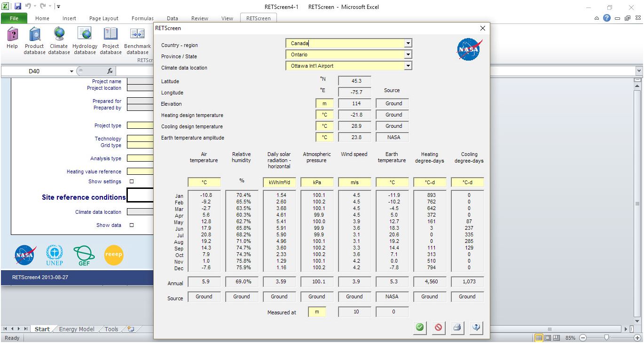The height and width of the screenshot is (343, 644).
Task: Open the Product database
Action: tap(34, 41)
